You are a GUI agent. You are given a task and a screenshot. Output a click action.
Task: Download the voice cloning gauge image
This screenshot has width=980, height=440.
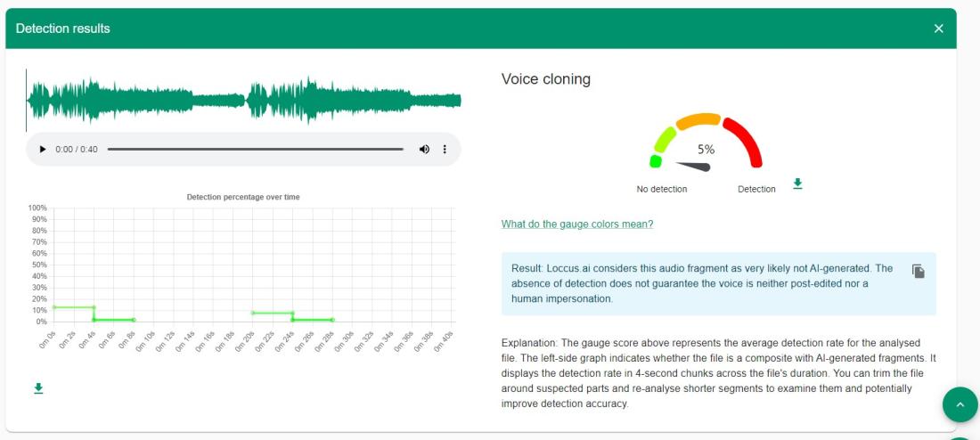[797, 183]
